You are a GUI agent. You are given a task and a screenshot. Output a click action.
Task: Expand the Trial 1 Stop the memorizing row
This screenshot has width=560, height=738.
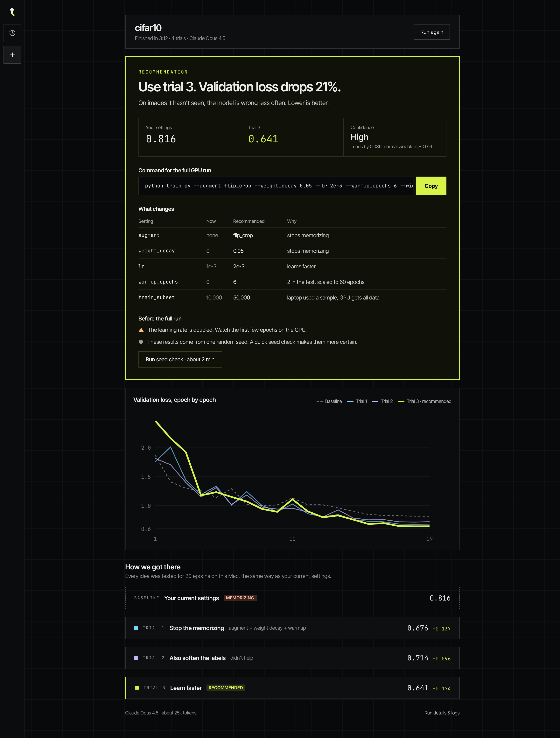point(292,628)
